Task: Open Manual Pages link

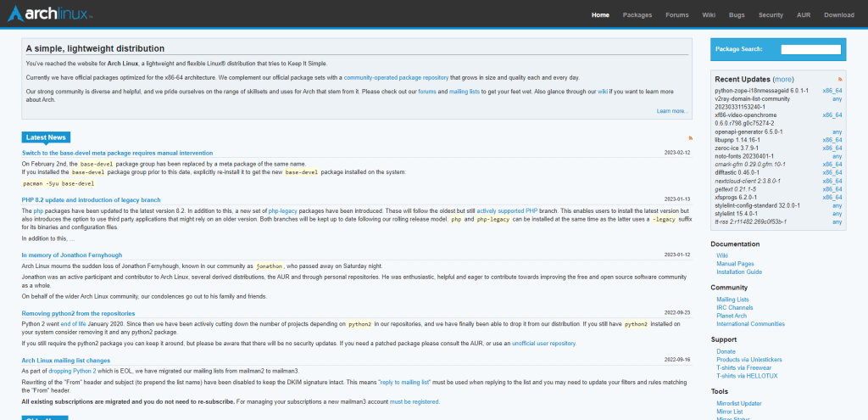Action: [735, 264]
